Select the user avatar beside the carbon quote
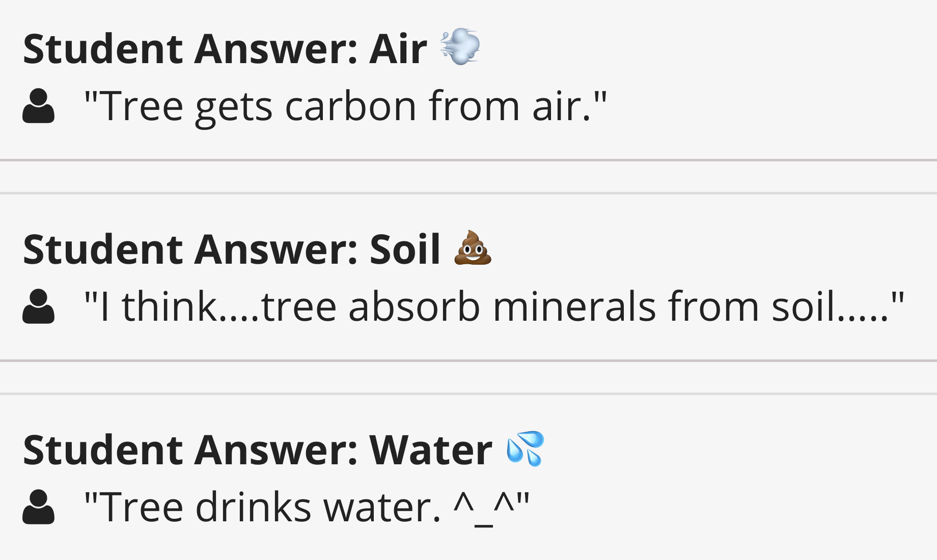 tap(38, 106)
